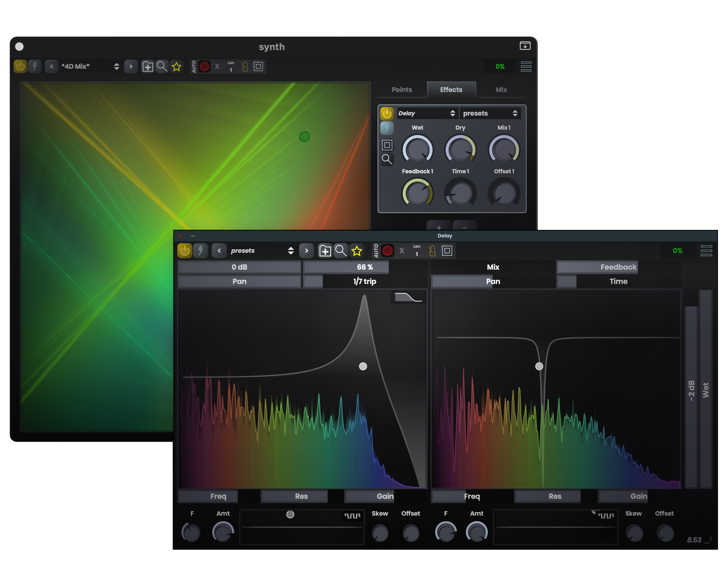This screenshot has height=583, width=728.
Task: Click the 0 dB value bar
Action: (239, 267)
